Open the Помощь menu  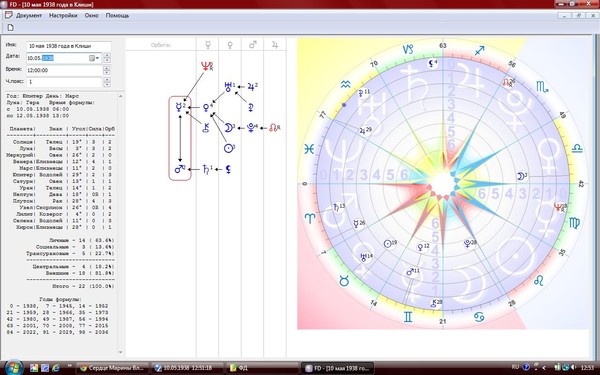point(117,16)
